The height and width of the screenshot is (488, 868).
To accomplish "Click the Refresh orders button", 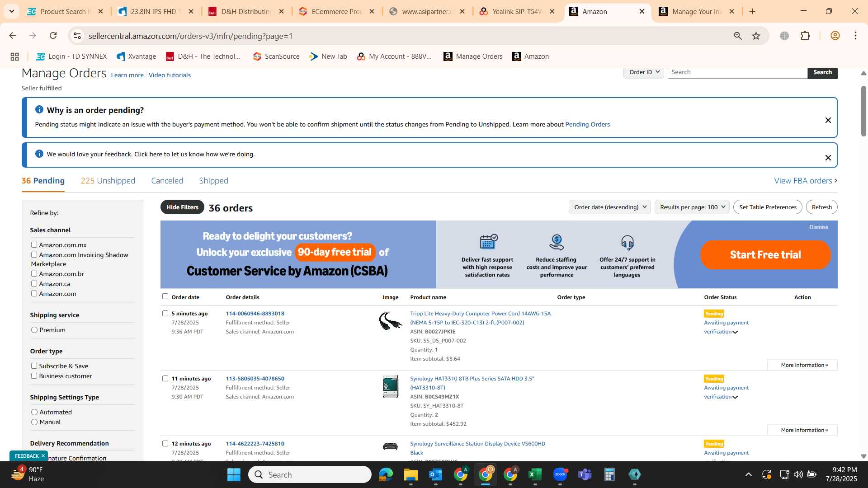I will click(821, 207).
